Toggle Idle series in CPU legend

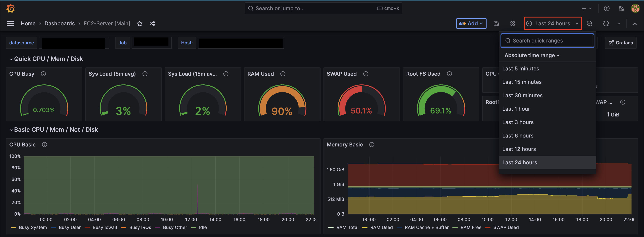203,227
